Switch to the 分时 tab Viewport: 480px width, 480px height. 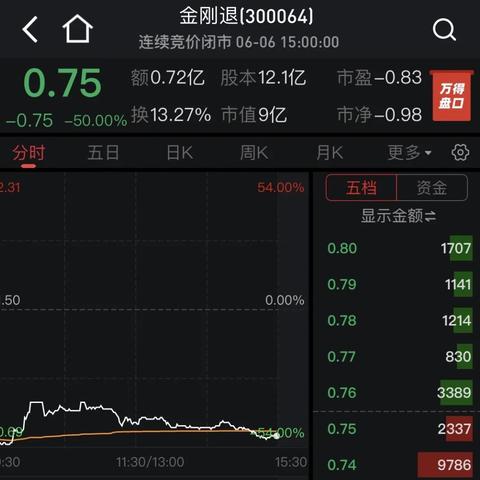tap(29, 153)
